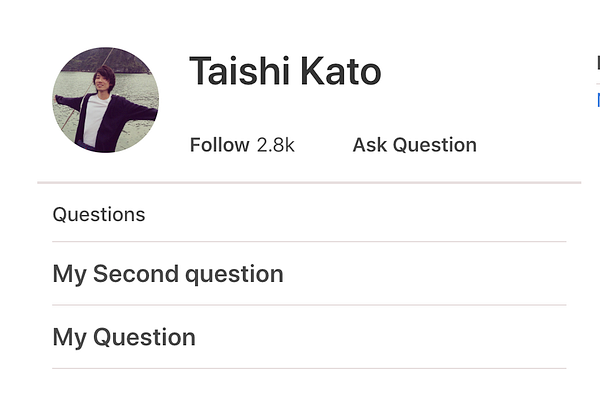
Task: Follow Taishi Kato
Action: tap(219, 145)
